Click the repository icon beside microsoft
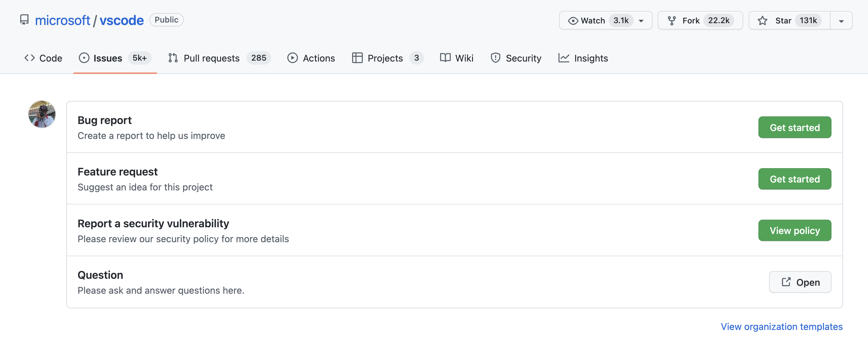This screenshot has width=868, height=340. click(x=24, y=20)
